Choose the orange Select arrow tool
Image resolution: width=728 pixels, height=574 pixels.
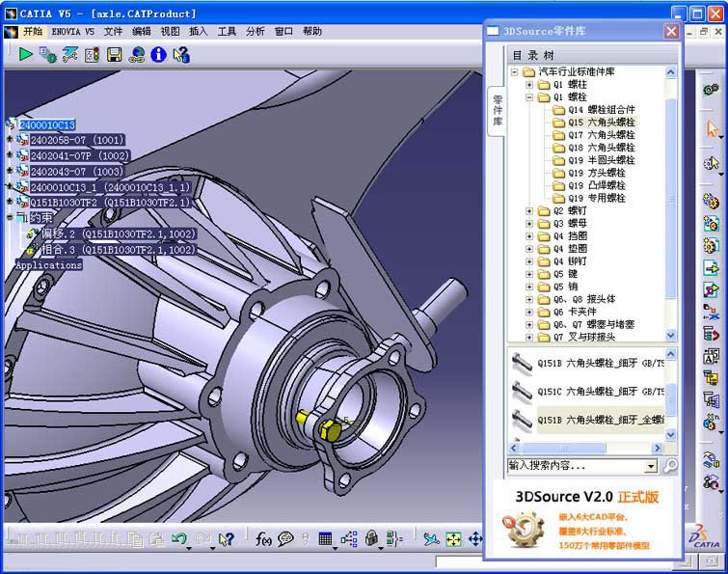pyautogui.click(x=712, y=127)
